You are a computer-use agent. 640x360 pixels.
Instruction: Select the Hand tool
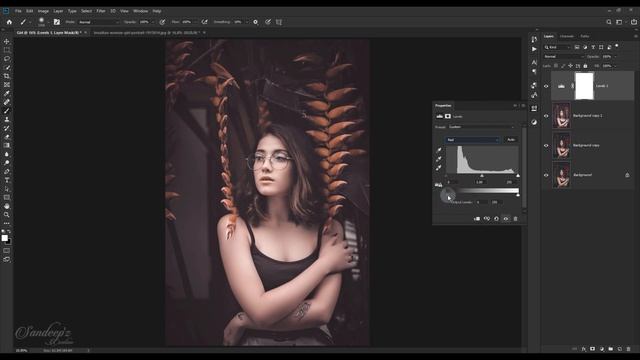point(7,206)
